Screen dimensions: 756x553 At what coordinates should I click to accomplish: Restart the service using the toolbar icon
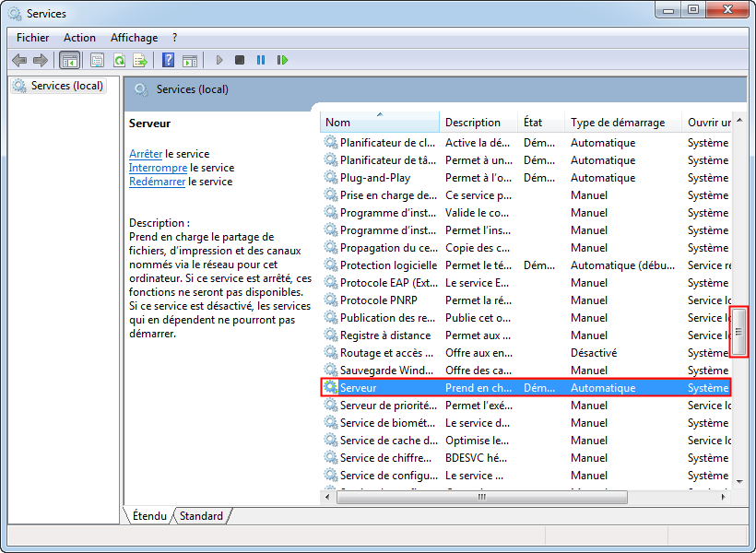tap(283, 60)
